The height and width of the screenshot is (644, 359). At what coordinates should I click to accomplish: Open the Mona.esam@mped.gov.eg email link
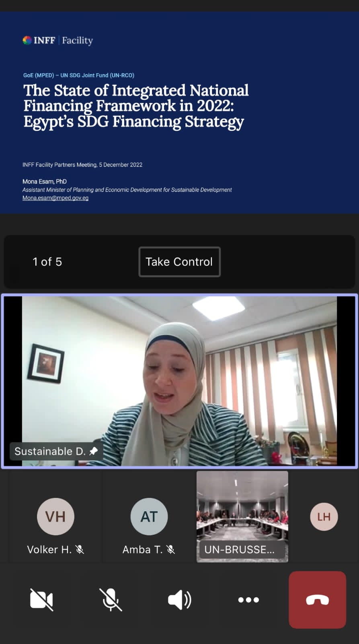pyautogui.click(x=55, y=198)
